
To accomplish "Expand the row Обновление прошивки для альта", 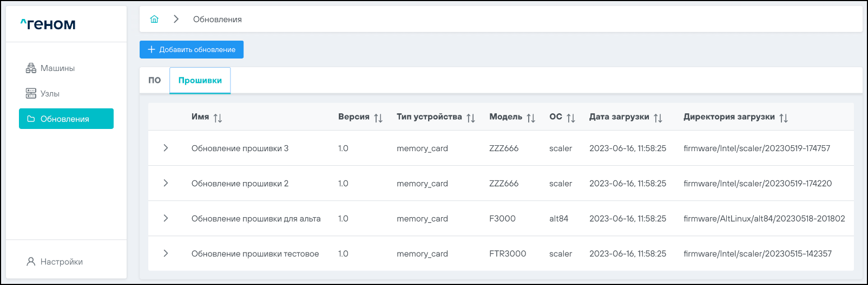I will click(x=166, y=218).
